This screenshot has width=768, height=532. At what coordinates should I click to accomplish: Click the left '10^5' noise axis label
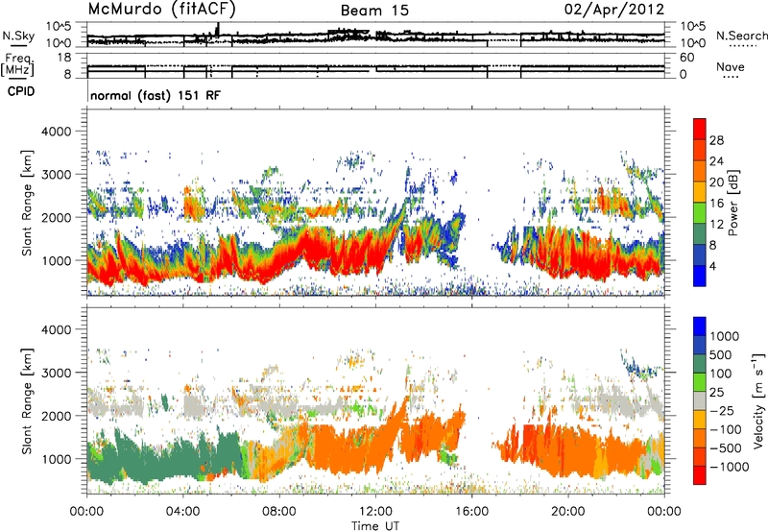pos(59,26)
